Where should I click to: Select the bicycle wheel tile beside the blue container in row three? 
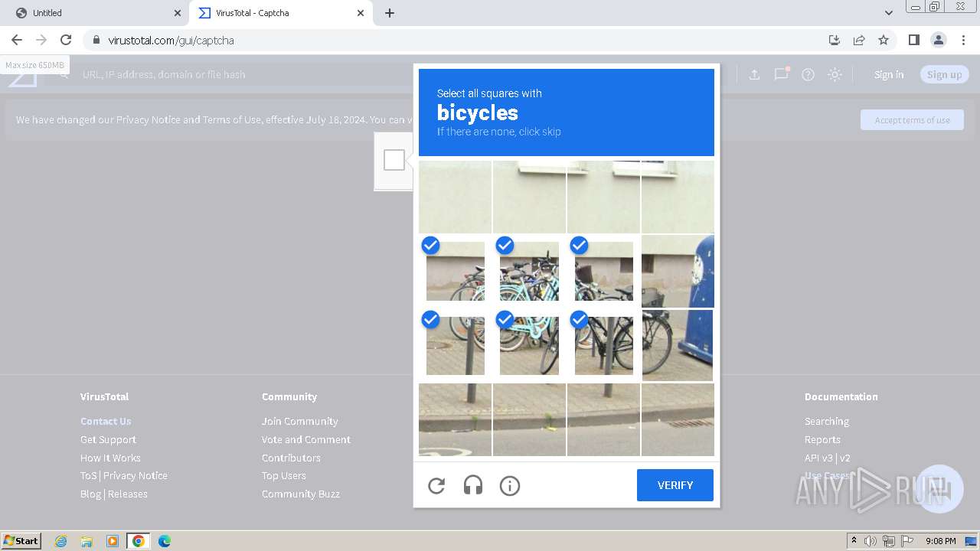click(x=678, y=346)
